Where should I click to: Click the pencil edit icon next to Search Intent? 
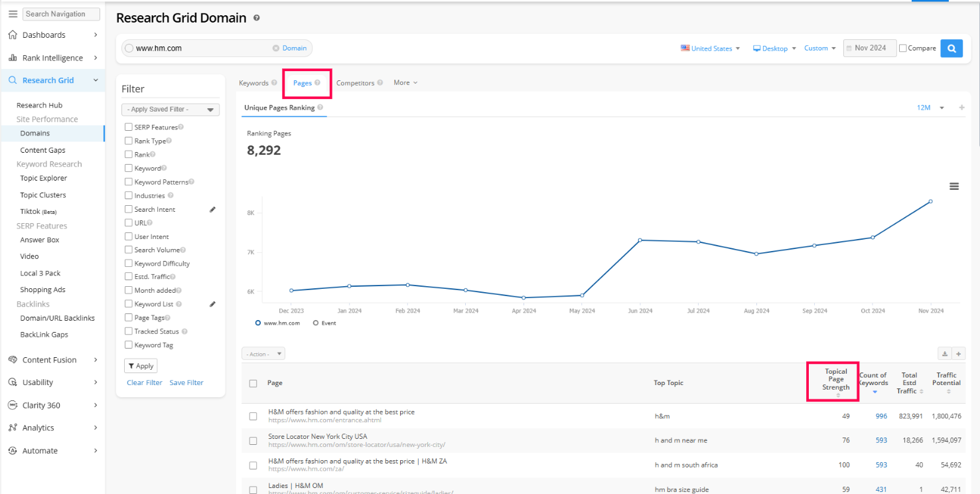[212, 209]
